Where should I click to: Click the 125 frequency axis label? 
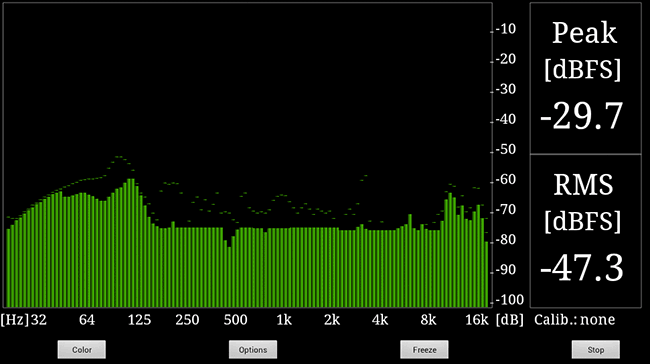(139, 320)
